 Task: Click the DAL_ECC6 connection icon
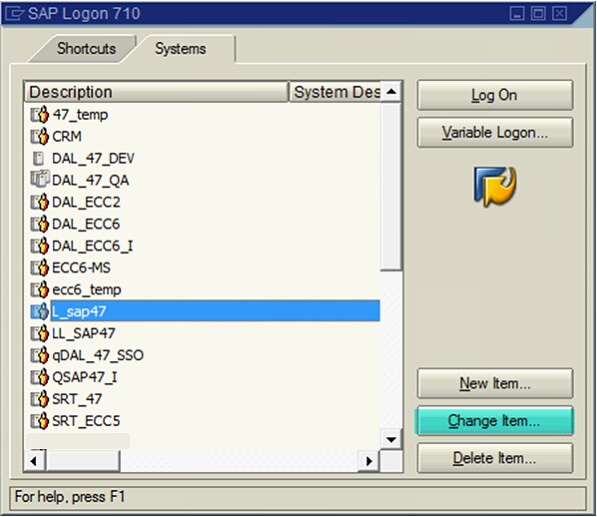(x=40, y=224)
